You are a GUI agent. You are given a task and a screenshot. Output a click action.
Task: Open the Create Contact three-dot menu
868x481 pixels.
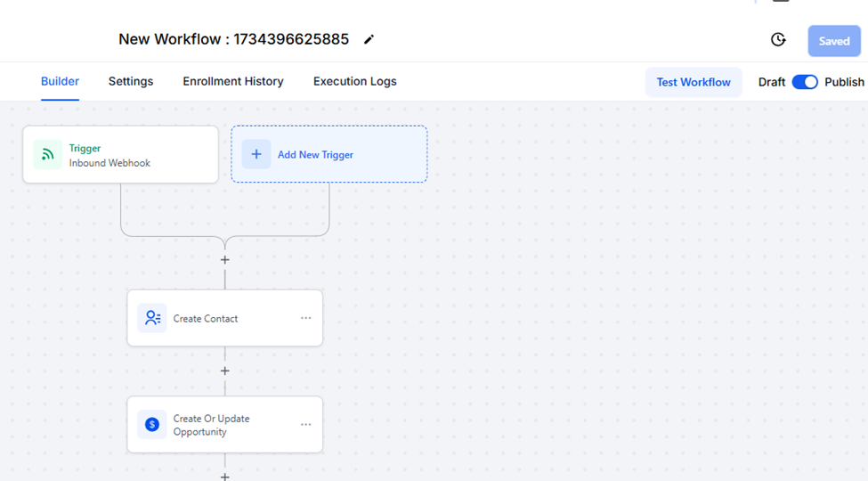(305, 318)
